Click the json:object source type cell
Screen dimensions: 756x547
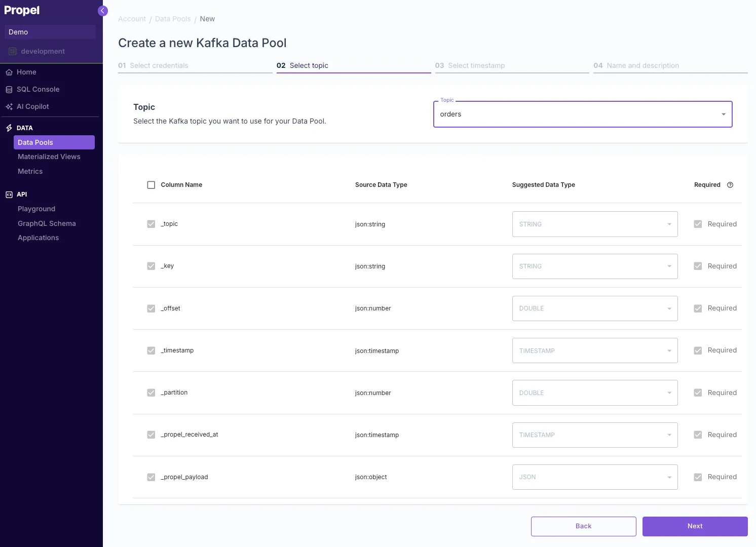(371, 477)
